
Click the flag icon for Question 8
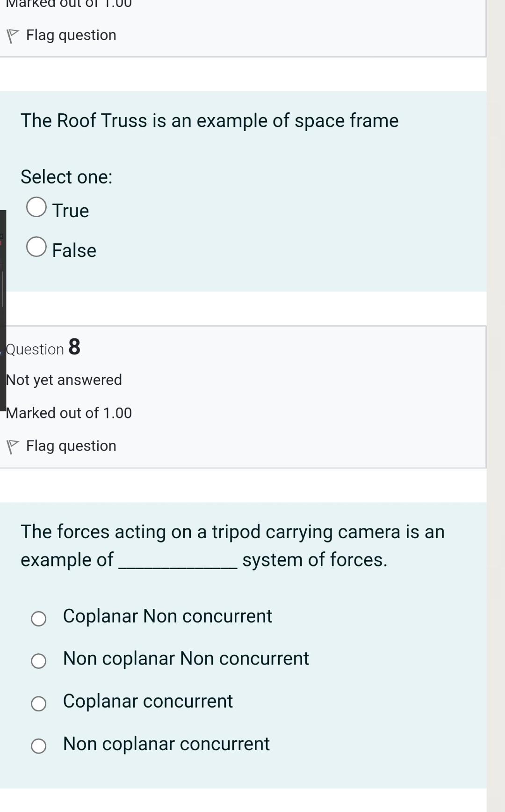13,446
